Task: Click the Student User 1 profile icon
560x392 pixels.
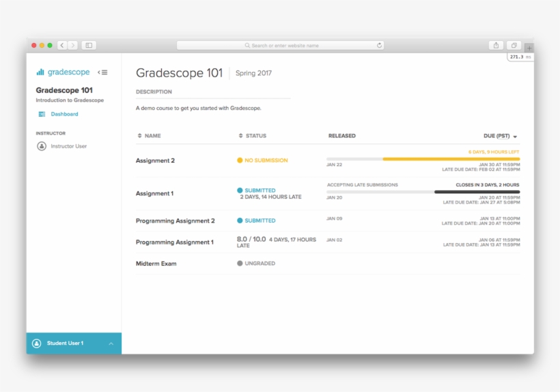Action: point(37,344)
